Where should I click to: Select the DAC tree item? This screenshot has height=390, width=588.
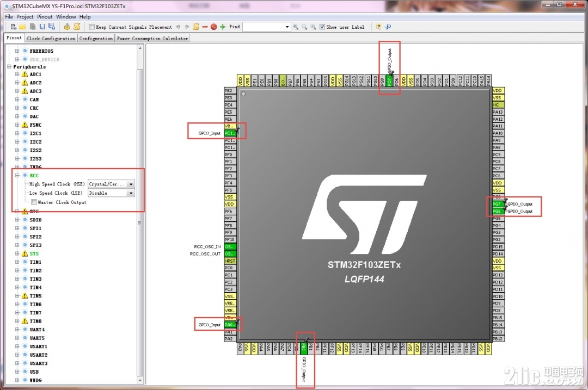point(34,116)
